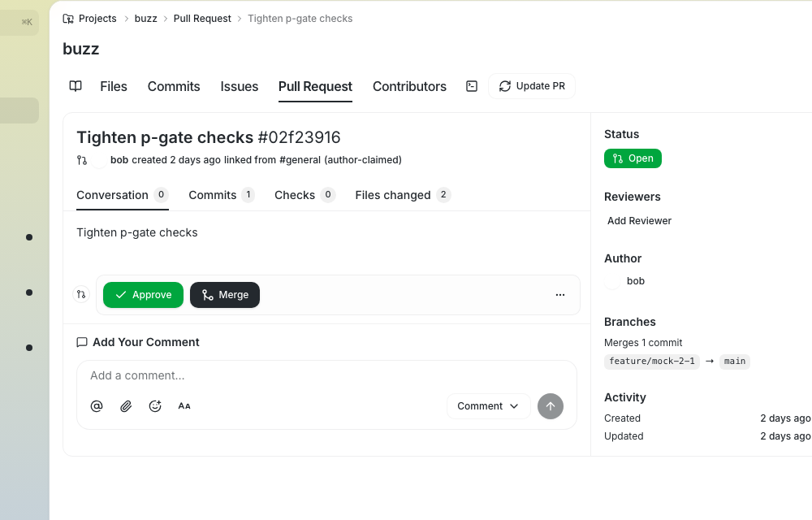Click the comment bubble icon by Add Your Comment
Image resolution: width=812 pixels, height=520 pixels.
[x=82, y=342]
